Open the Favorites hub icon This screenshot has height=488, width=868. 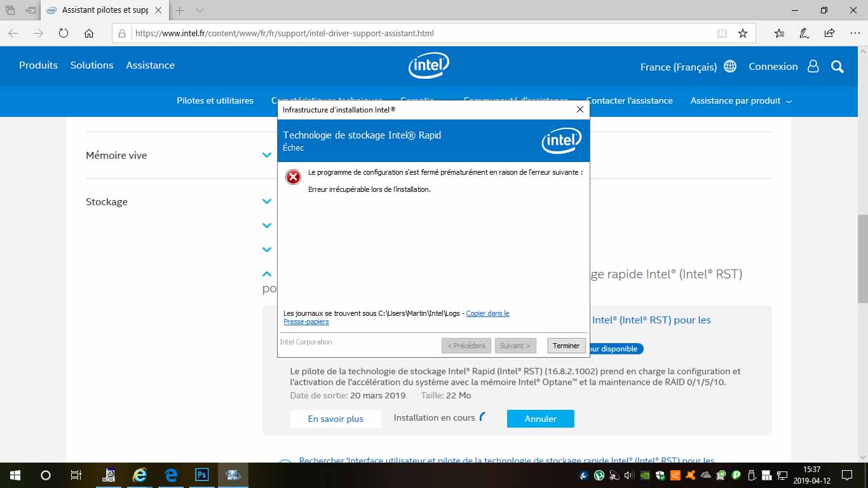point(779,33)
